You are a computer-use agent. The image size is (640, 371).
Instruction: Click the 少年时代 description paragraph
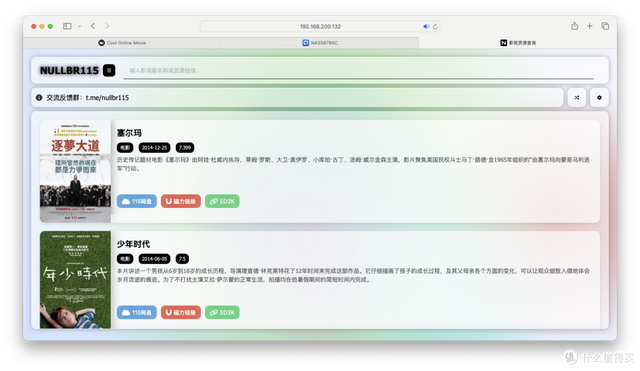(353, 275)
